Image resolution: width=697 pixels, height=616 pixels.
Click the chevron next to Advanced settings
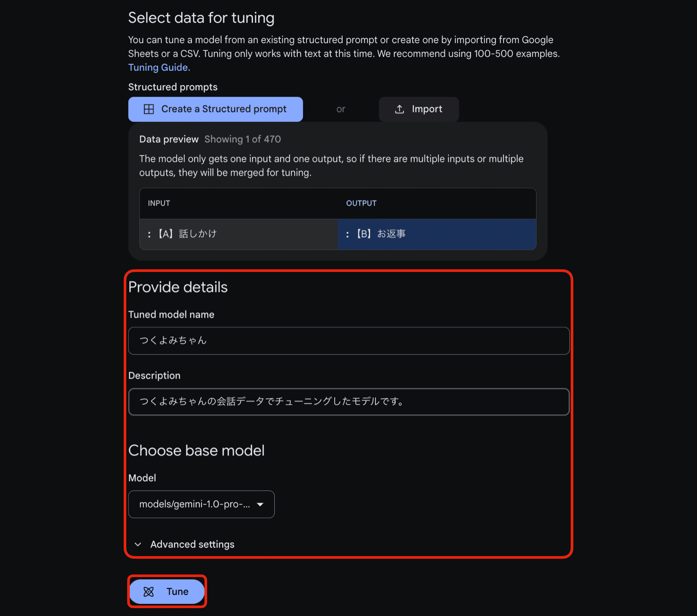(x=138, y=544)
